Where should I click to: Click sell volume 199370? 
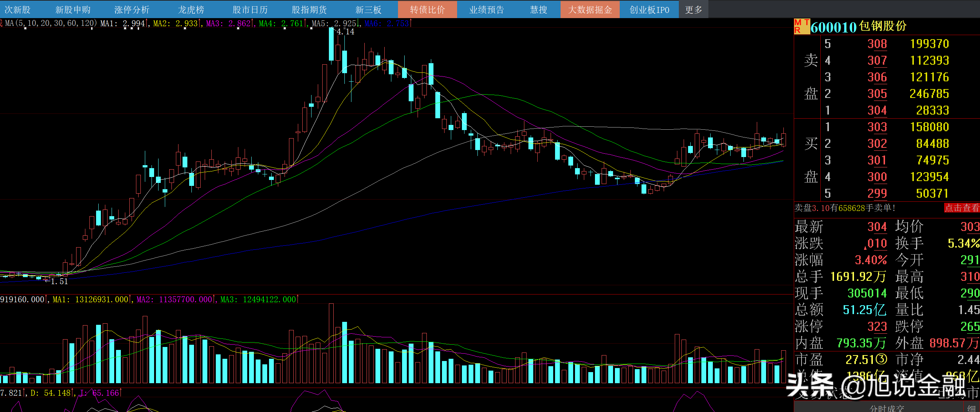pyautogui.click(x=929, y=44)
